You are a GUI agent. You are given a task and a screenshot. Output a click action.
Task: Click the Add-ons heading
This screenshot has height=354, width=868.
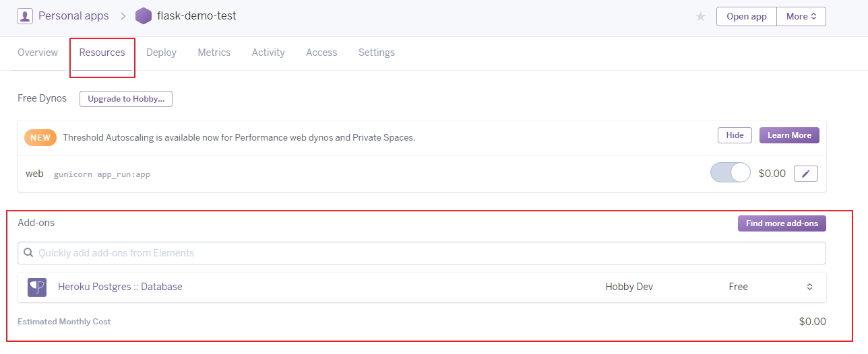tap(36, 223)
